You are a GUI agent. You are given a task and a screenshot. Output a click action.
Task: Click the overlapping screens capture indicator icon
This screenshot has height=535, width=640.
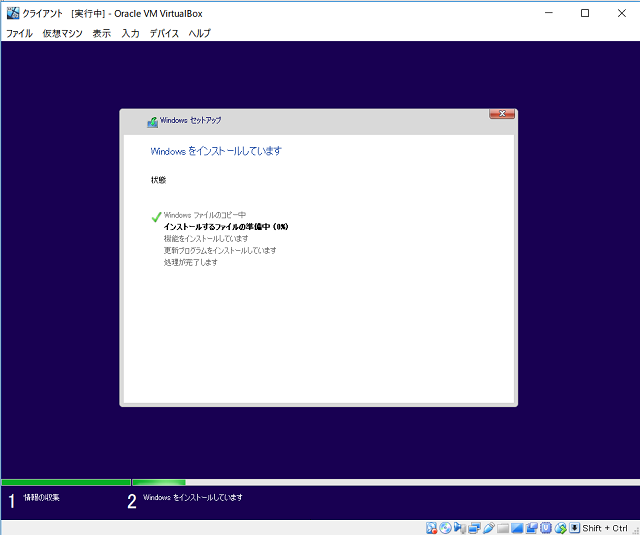pyautogui.click(x=532, y=528)
